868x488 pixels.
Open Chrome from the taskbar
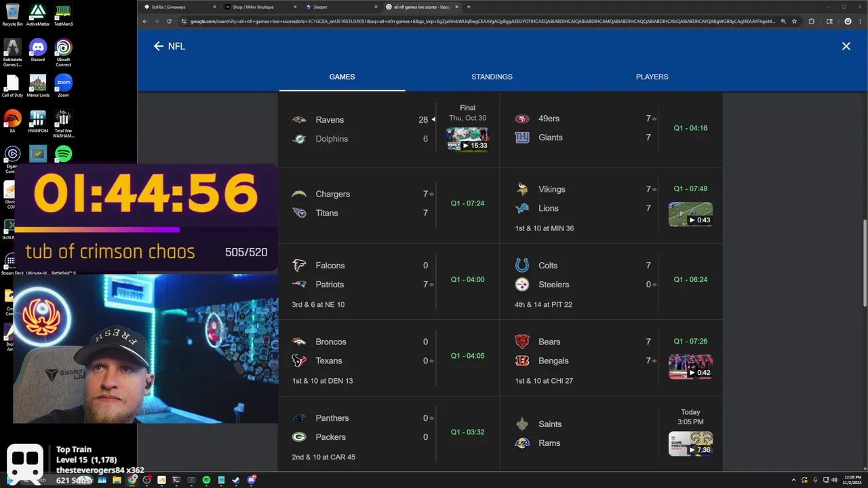click(132, 480)
